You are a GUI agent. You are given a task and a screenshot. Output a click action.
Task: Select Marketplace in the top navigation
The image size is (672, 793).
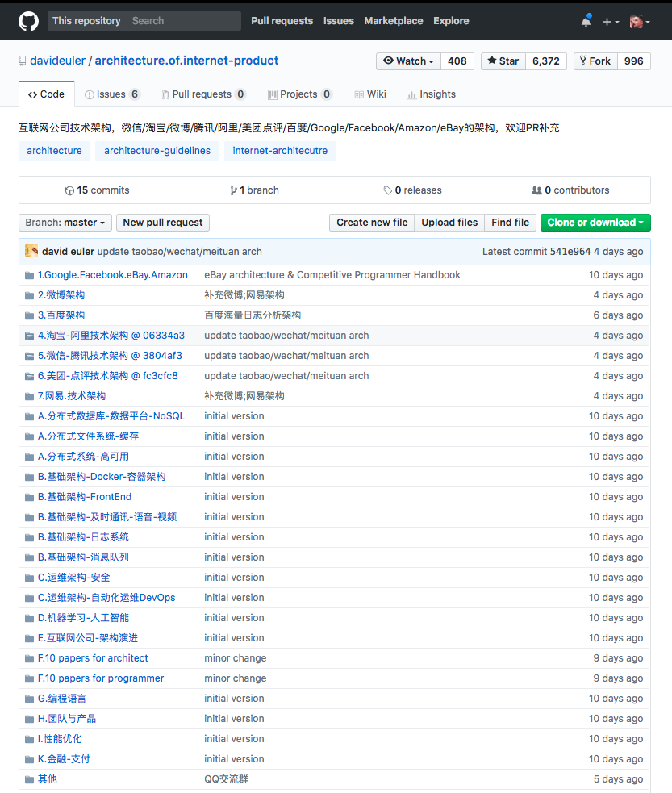pyautogui.click(x=393, y=21)
